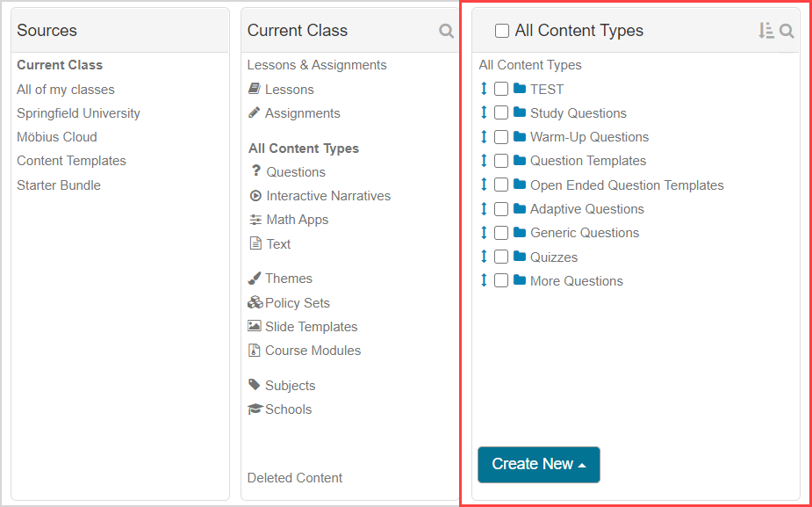The image size is (812, 507).
Task: Tick the TEST folder checkbox
Action: pyautogui.click(x=501, y=89)
